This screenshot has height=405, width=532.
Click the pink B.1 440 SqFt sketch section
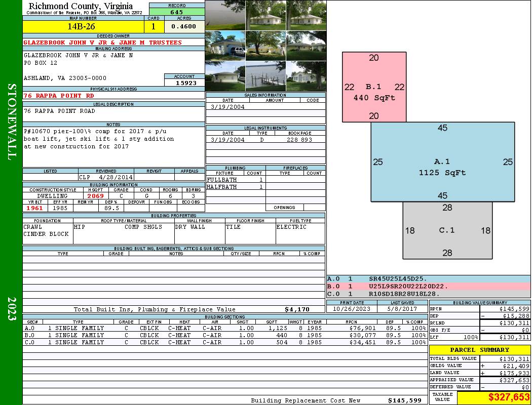click(374, 87)
